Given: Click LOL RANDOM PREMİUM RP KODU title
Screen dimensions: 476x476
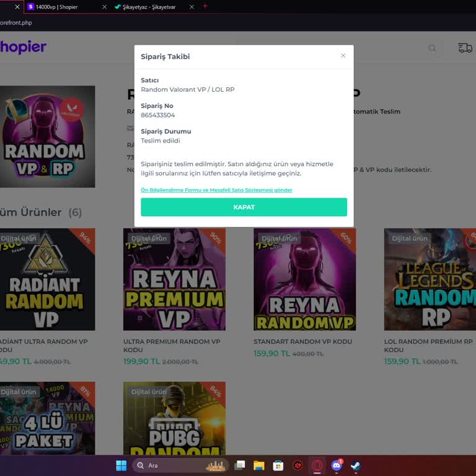Looking at the screenshot, I should pyautogui.click(x=428, y=345).
